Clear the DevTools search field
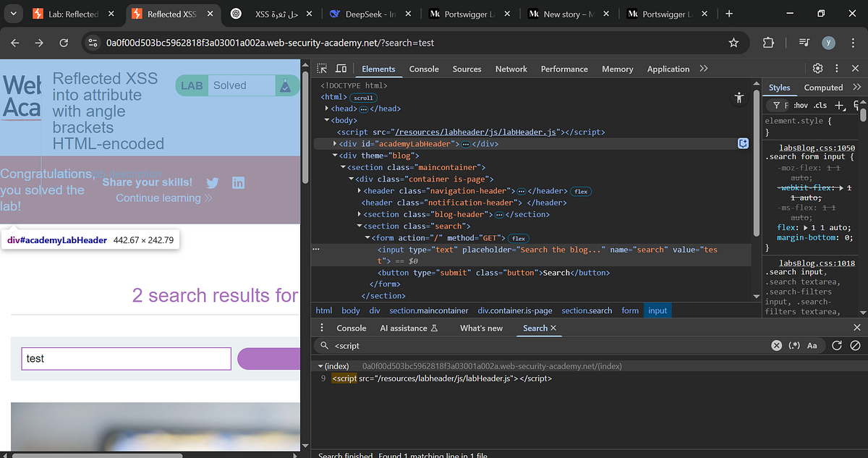The image size is (868, 458). [777, 346]
